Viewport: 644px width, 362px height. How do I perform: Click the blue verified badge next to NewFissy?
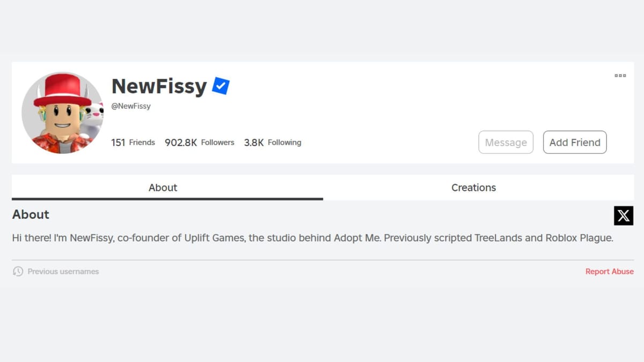221,86
